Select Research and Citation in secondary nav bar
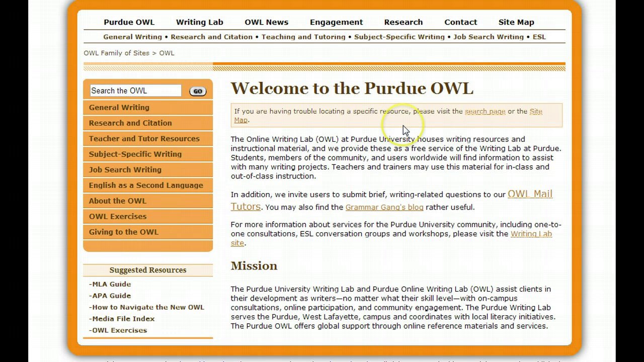Viewport: 644px width, 362px height. 212,37
